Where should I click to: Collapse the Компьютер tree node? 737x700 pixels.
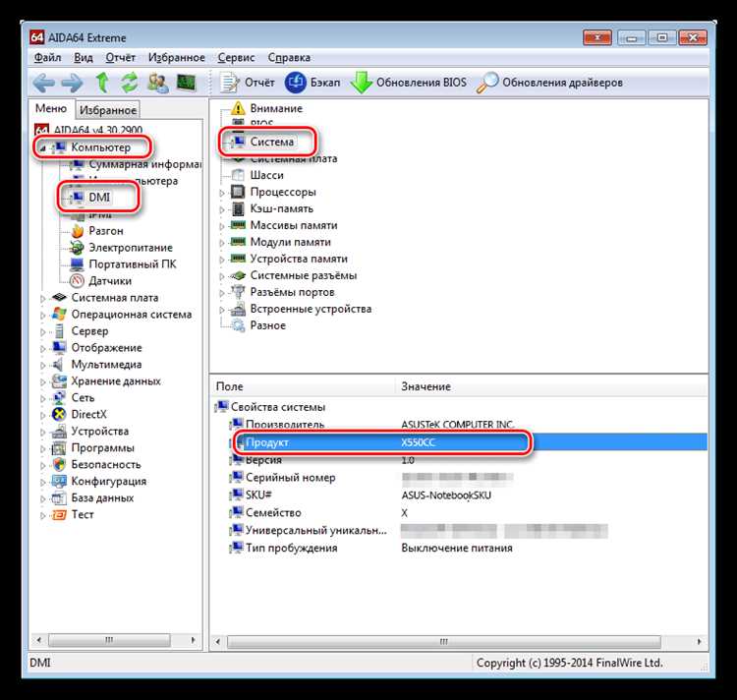click(x=42, y=147)
